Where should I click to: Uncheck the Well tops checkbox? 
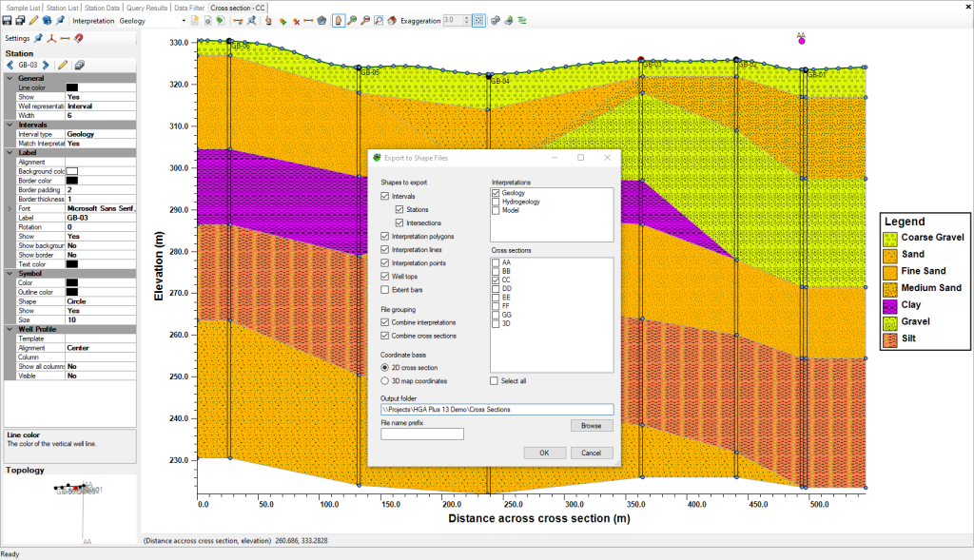point(384,276)
